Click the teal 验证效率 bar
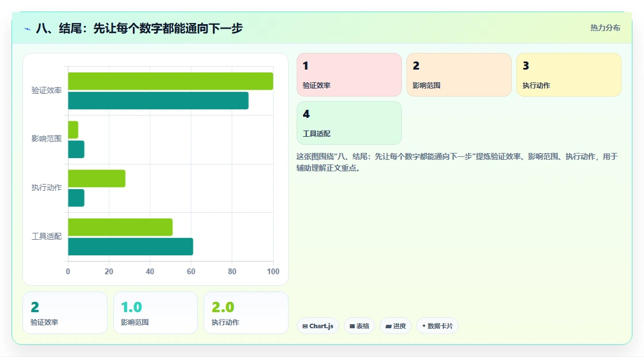Viewport: 644px width, 357px height. click(x=158, y=101)
